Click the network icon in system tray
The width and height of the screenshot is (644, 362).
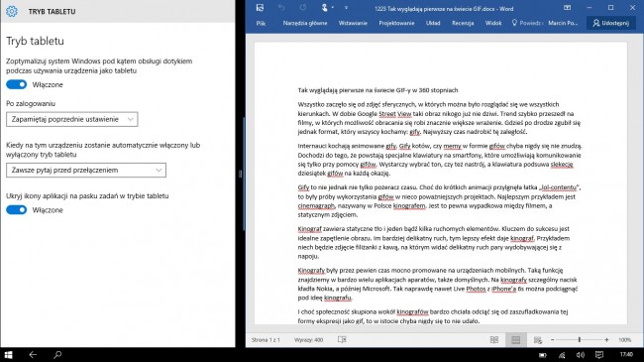coord(562,355)
